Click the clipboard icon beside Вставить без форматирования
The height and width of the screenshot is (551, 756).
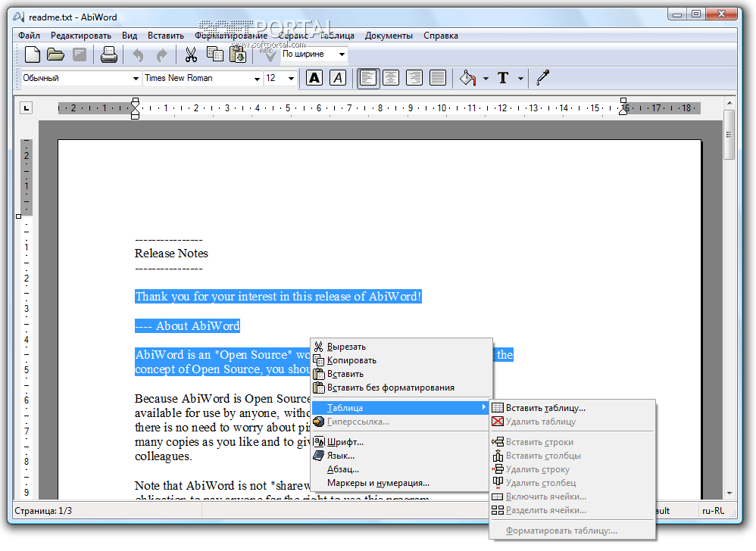(x=319, y=388)
